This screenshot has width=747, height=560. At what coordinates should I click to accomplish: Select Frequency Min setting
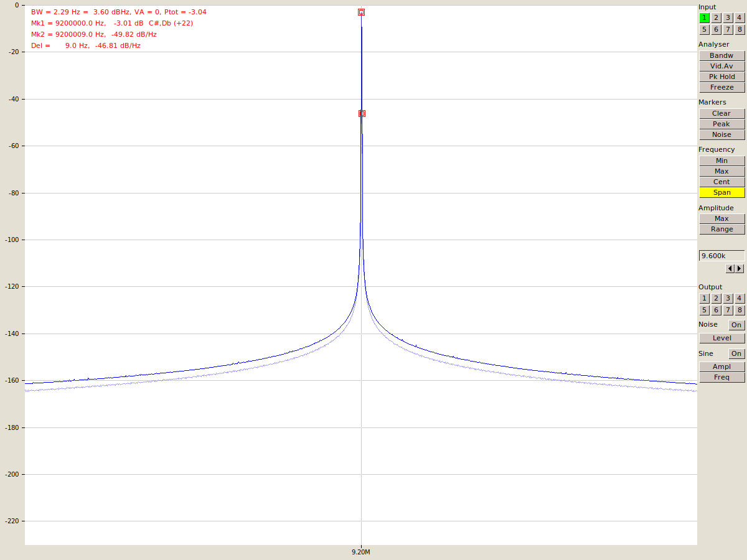click(721, 161)
